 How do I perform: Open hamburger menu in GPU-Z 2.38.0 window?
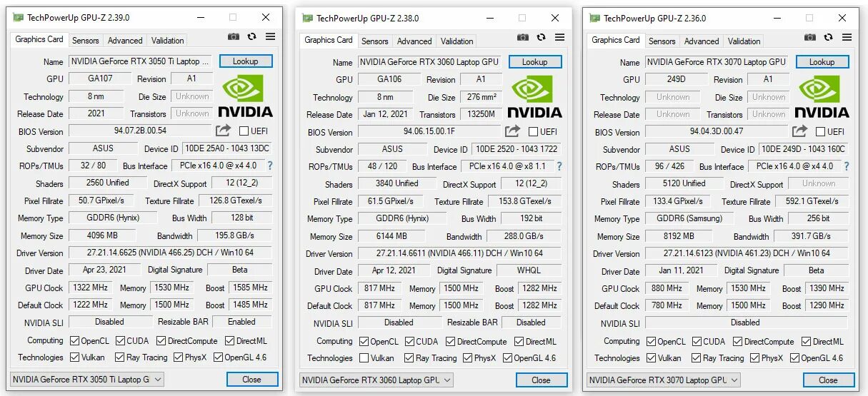559,37
